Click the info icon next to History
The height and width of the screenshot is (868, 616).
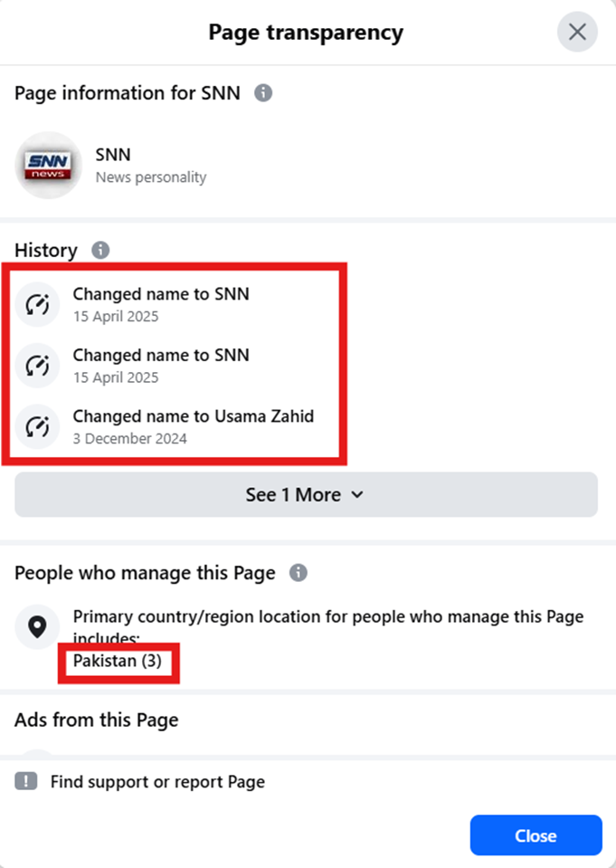100,250
